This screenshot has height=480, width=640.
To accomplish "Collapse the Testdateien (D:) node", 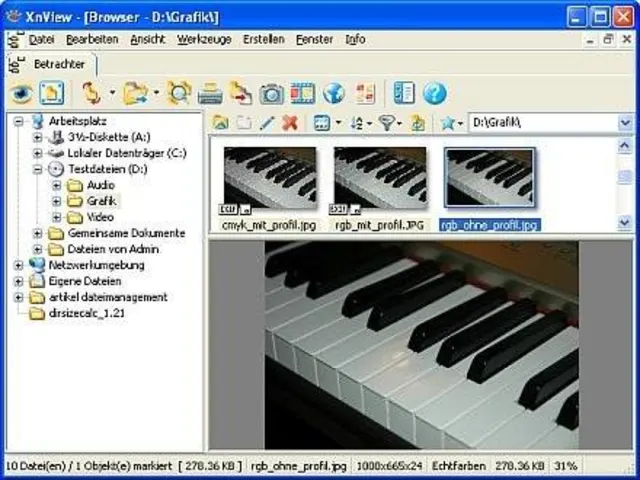I will point(37,169).
